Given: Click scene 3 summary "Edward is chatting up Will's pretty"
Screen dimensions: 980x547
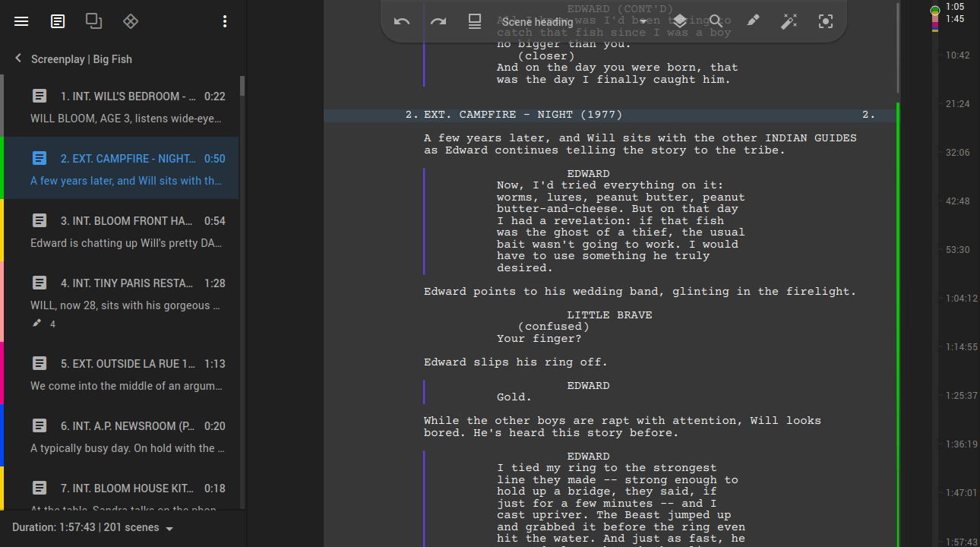Looking at the screenshot, I should pyautogui.click(x=126, y=243).
